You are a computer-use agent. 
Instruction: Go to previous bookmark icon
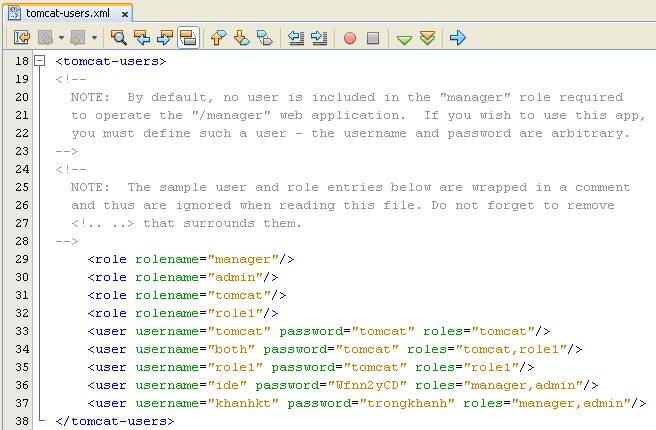tap(218, 38)
